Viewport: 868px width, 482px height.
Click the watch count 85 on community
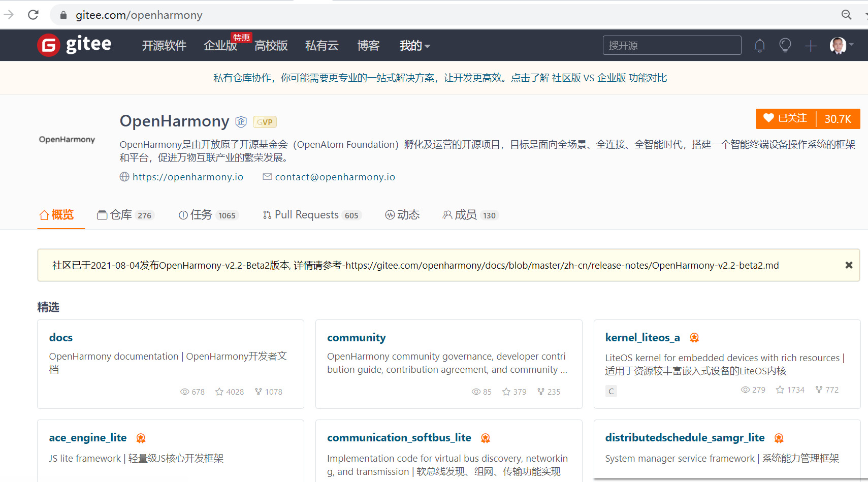point(481,392)
